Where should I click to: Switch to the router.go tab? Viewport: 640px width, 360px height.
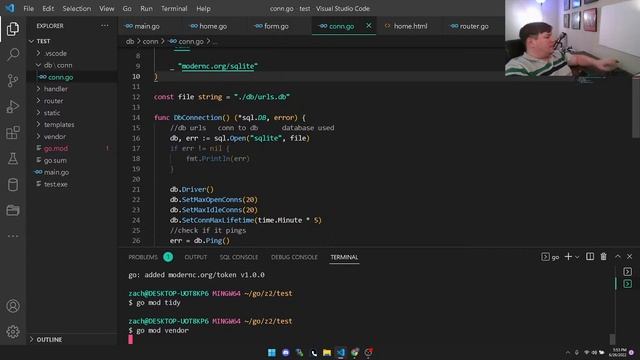[x=474, y=26]
